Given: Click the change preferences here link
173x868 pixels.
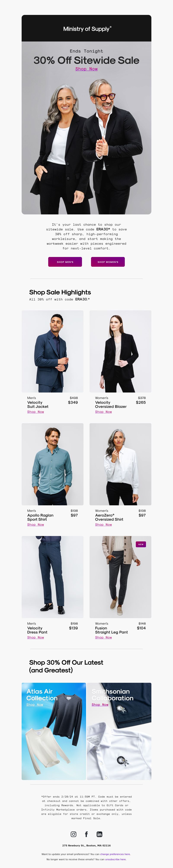Looking at the screenshot, I should (115, 854).
